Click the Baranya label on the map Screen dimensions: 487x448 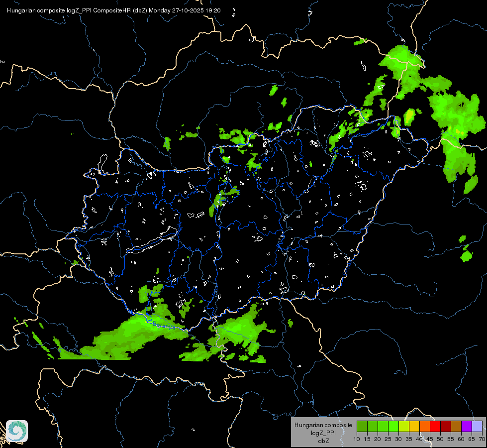tap(164, 326)
